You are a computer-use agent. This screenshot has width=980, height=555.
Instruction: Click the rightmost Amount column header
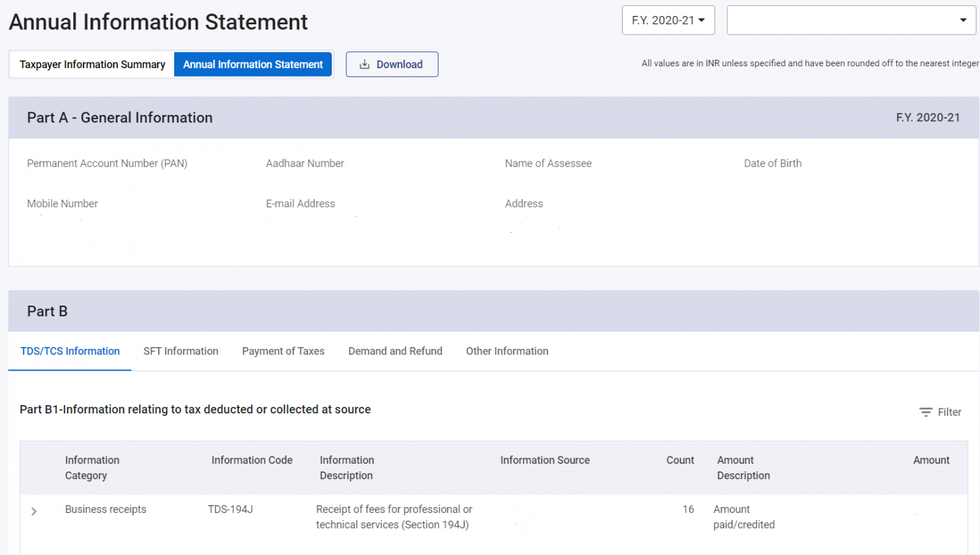coord(931,460)
